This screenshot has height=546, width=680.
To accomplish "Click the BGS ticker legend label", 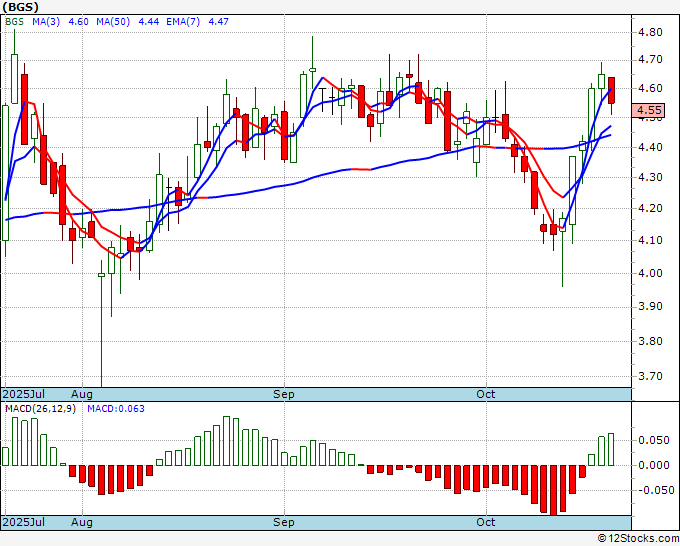I will [x=14, y=21].
